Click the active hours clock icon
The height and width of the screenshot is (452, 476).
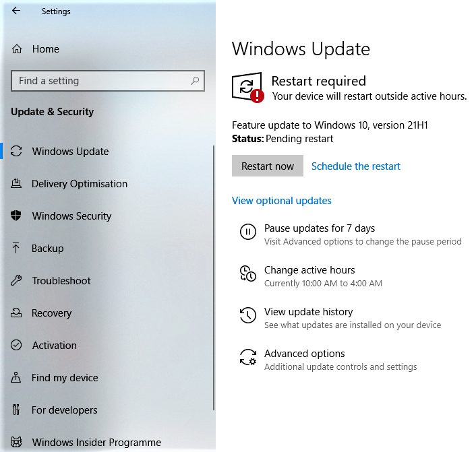click(x=248, y=273)
